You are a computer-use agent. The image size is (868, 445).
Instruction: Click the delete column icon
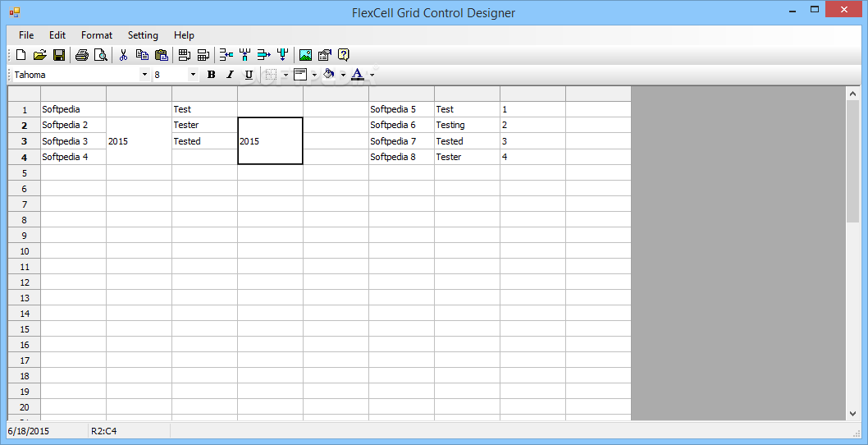pyautogui.click(x=282, y=55)
